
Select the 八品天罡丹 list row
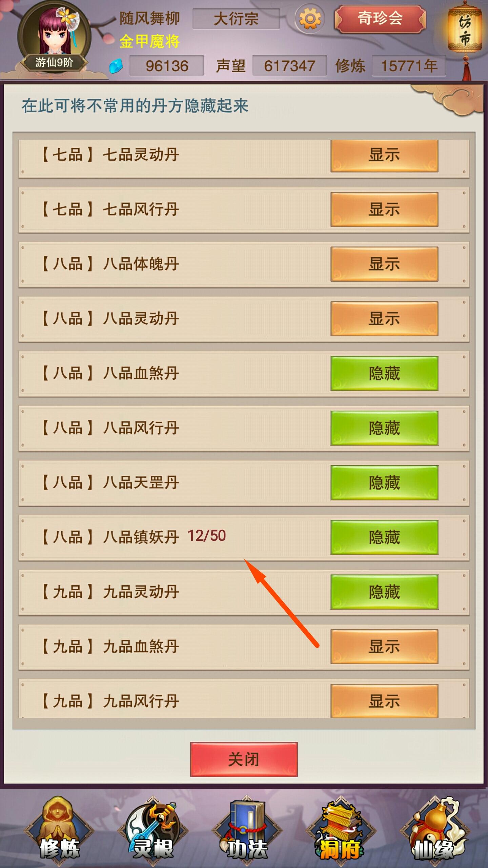[244, 483]
